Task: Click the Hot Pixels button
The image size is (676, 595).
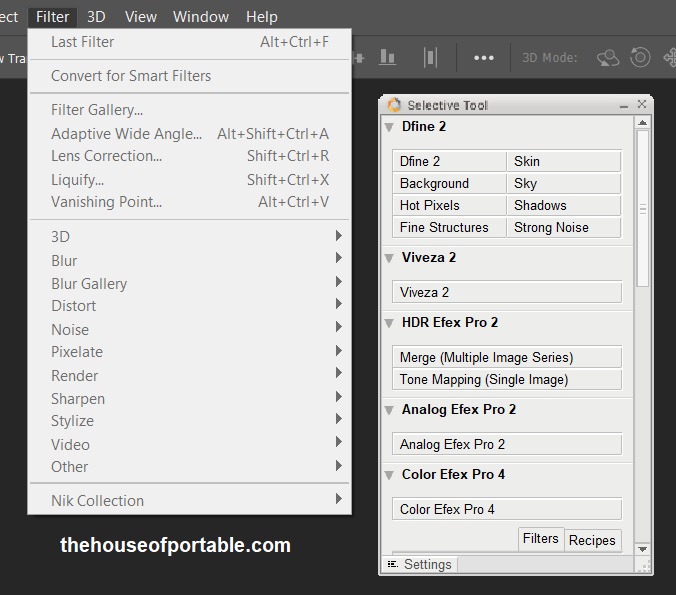Action: click(449, 205)
